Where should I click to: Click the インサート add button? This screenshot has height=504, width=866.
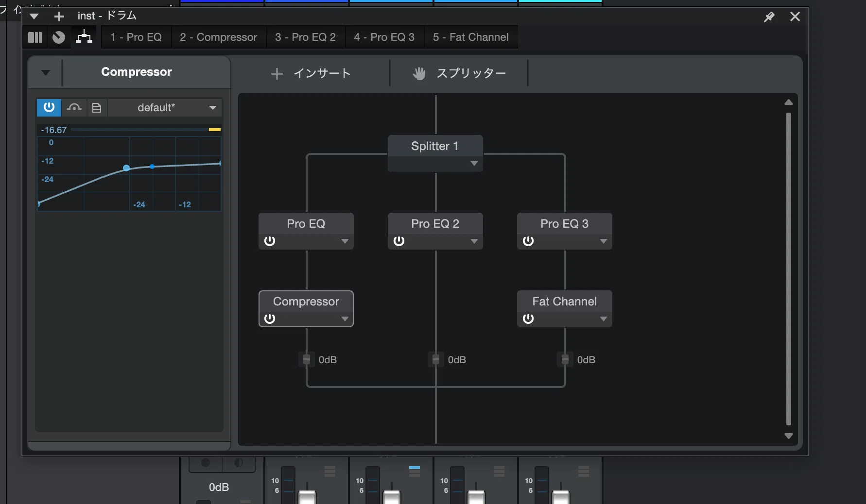(x=311, y=73)
